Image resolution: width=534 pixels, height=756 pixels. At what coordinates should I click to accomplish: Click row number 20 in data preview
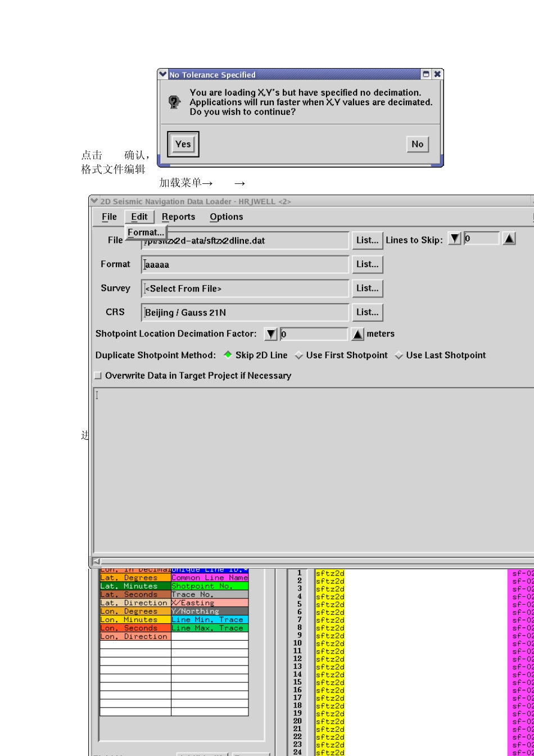coord(298,721)
